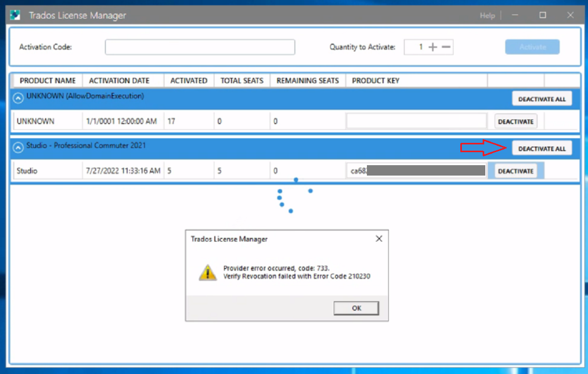Click the UNKNOWN (AllowDomainExecution) group title
Image resolution: width=588 pixels, height=374 pixels.
tap(85, 96)
